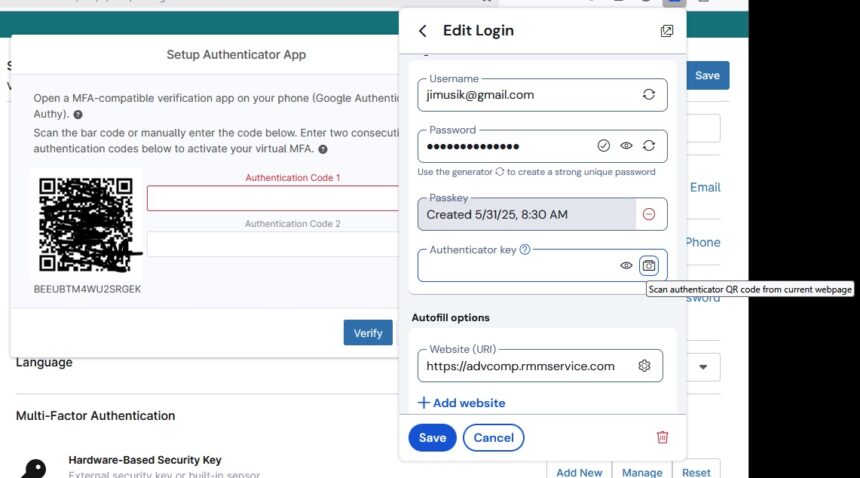Click Save in the Edit Login panel
The height and width of the screenshot is (478, 860).
tap(432, 437)
